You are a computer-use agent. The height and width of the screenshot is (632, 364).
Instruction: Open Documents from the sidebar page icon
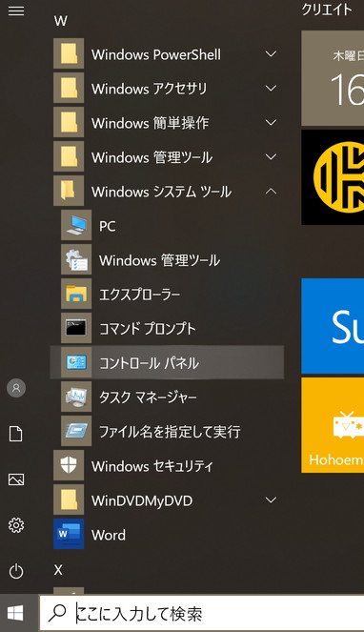coord(15,434)
